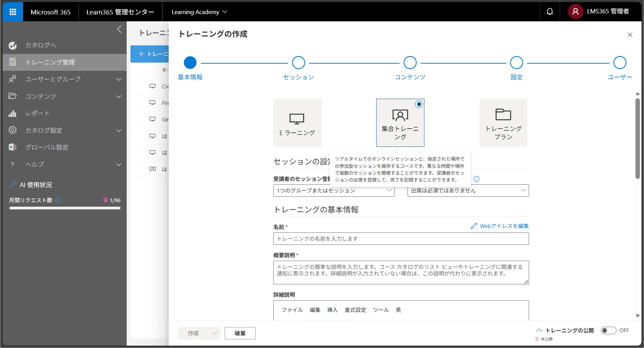Click the 作成 button
Image resolution: width=644 pixels, height=348 pixels.
[193, 333]
